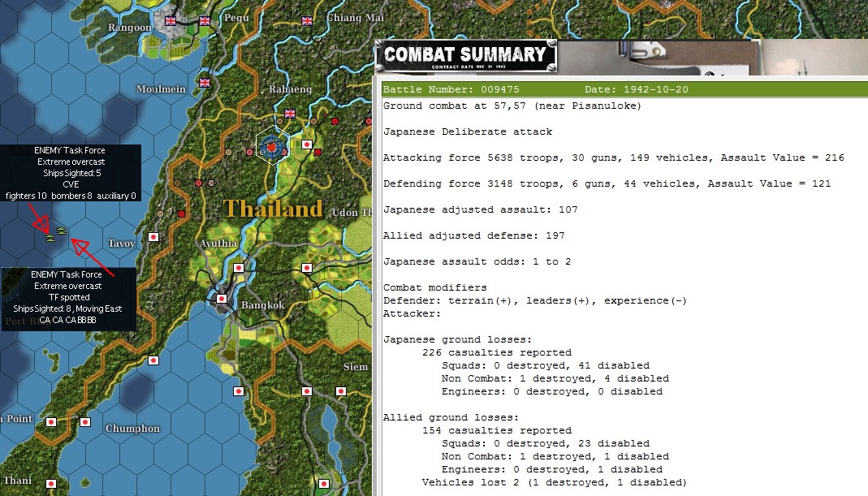Select British flag just left of Pegu label
The height and width of the screenshot is (496, 868).
tap(205, 21)
